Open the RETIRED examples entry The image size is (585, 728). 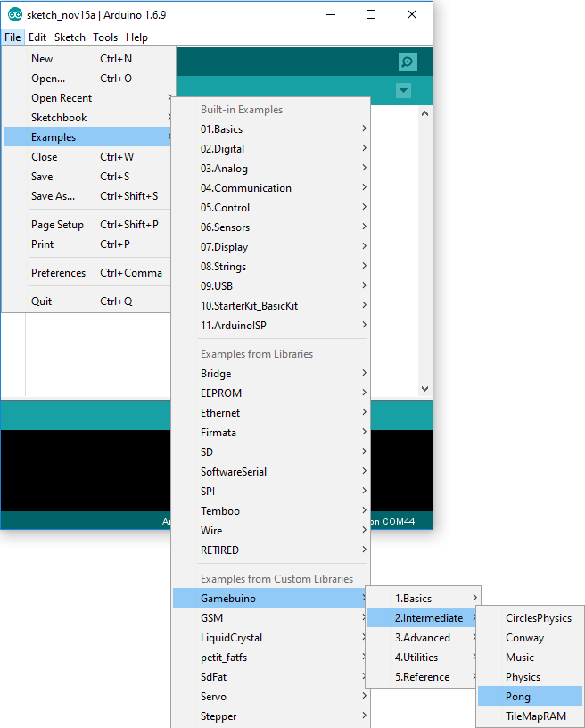click(271, 550)
